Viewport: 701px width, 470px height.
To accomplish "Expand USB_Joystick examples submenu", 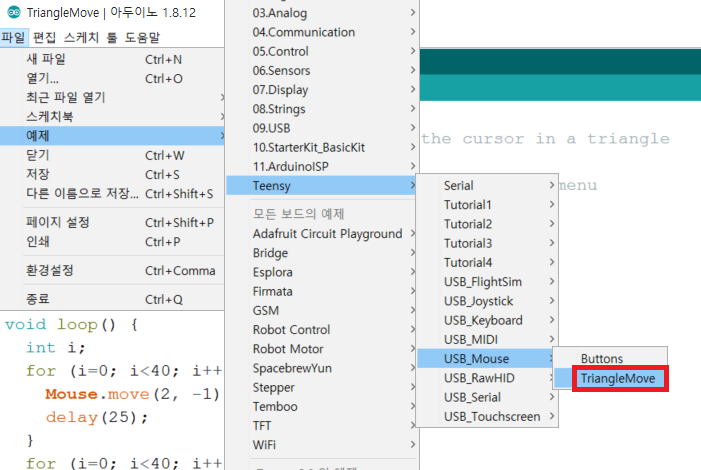I will pos(487,301).
